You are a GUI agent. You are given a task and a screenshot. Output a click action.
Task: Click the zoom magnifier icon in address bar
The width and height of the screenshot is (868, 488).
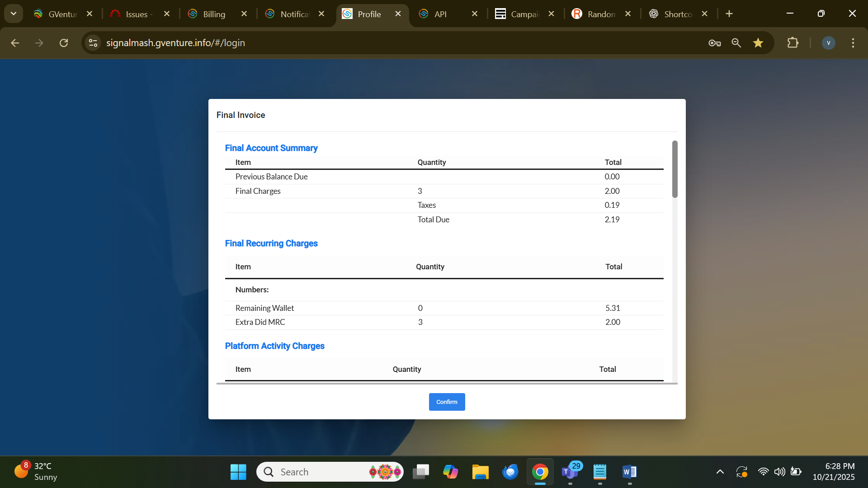(x=736, y=43)
